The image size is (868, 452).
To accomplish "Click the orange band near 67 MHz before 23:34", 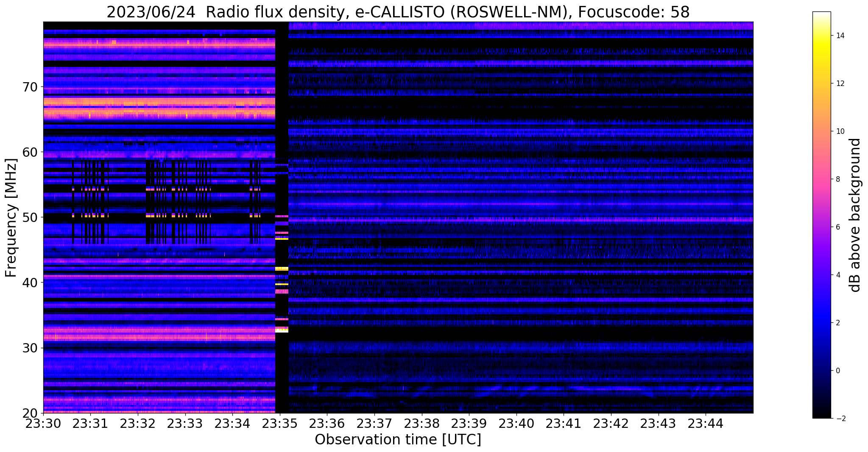I will 159,102.
